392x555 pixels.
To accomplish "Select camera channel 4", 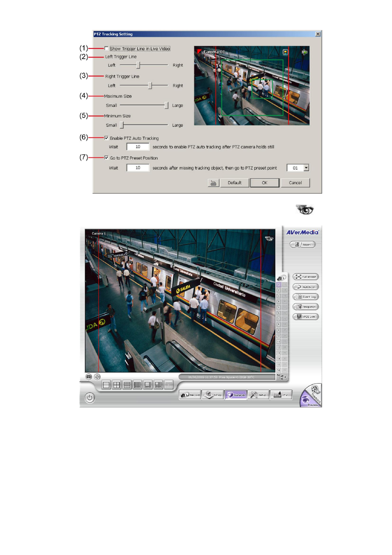I will coord(279,302).
